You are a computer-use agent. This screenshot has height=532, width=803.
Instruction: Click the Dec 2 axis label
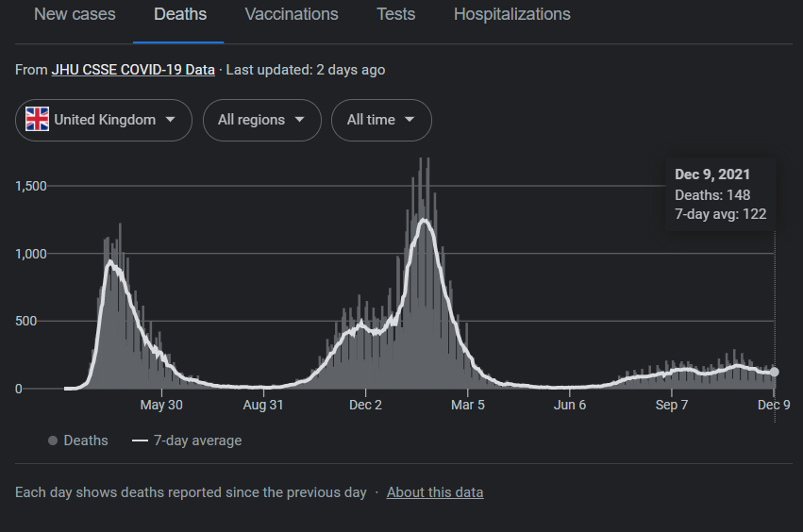click(366, 405)
